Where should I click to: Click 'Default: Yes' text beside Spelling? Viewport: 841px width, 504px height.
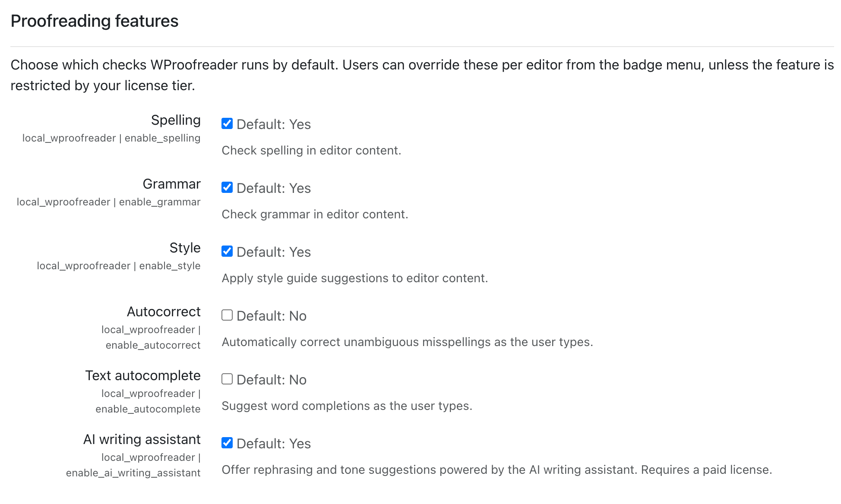(x=274, y=124)
